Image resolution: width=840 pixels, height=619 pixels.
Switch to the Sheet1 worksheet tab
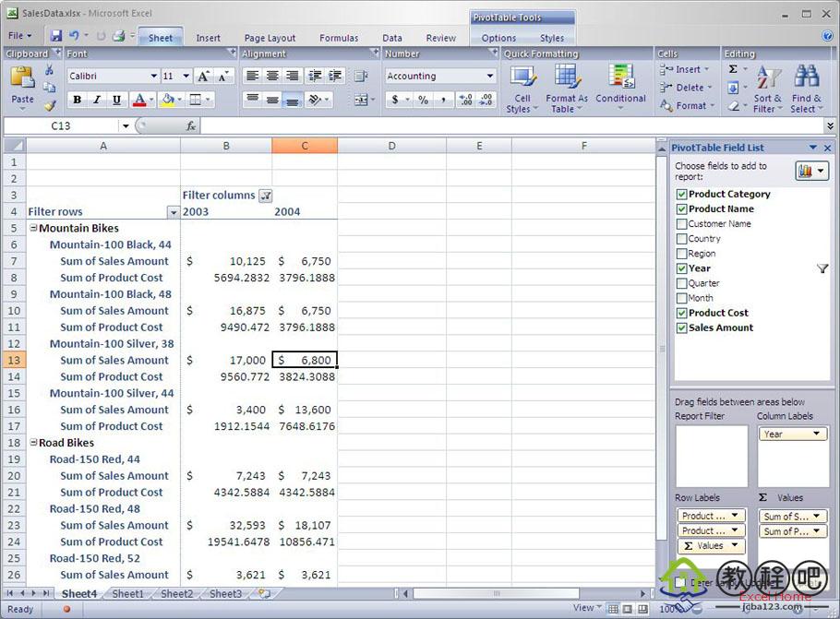127,594
